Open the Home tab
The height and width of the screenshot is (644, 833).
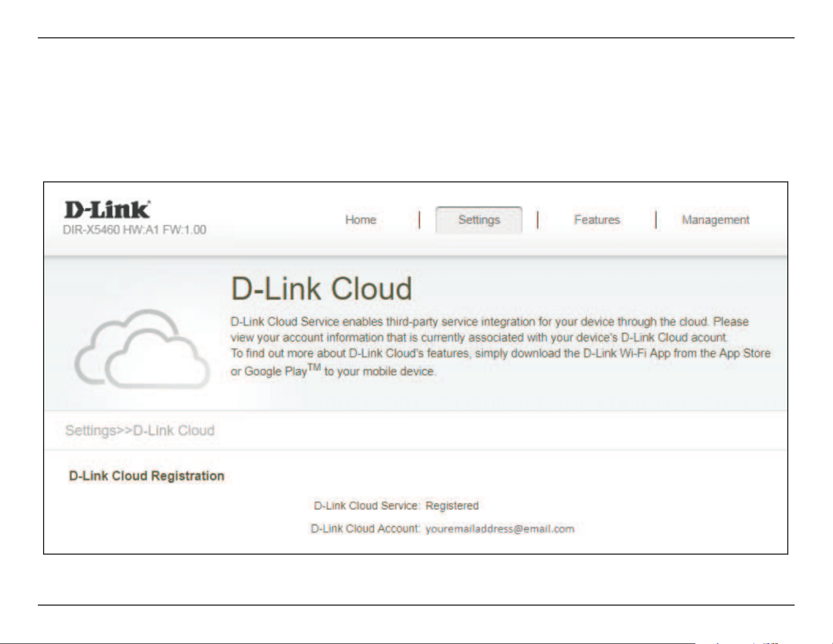[361, 220]
